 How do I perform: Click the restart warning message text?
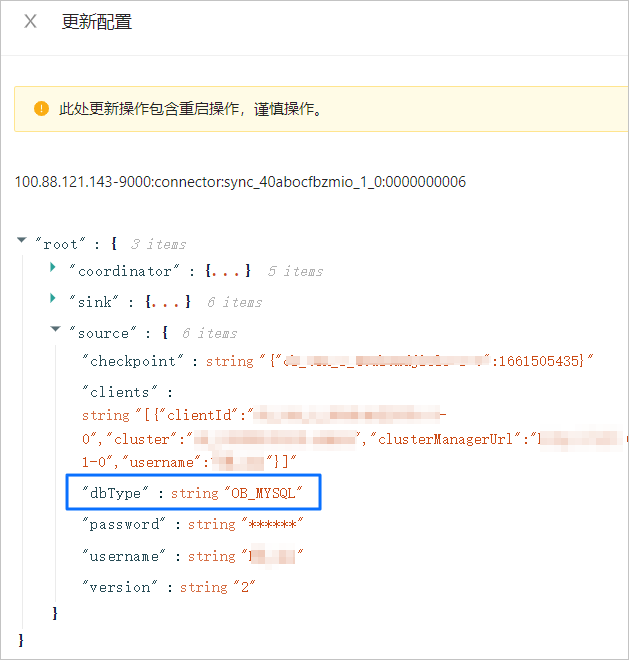[x=191, y=109]
